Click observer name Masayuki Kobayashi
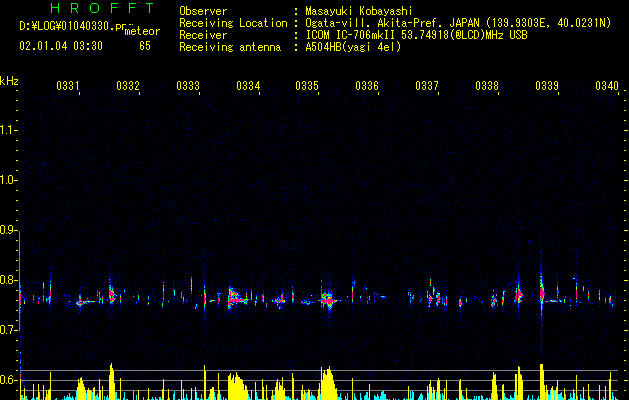Screen dimensions: 629x400 358,11
